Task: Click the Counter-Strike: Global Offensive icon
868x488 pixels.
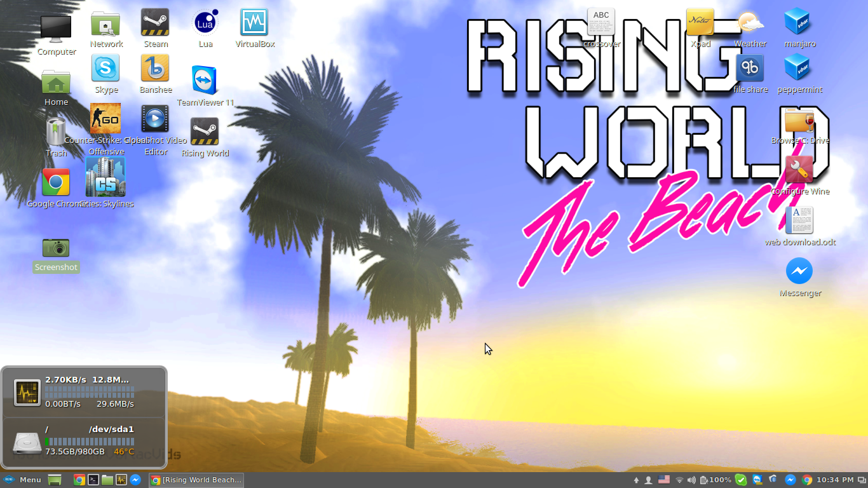Action: pos(105,119)
